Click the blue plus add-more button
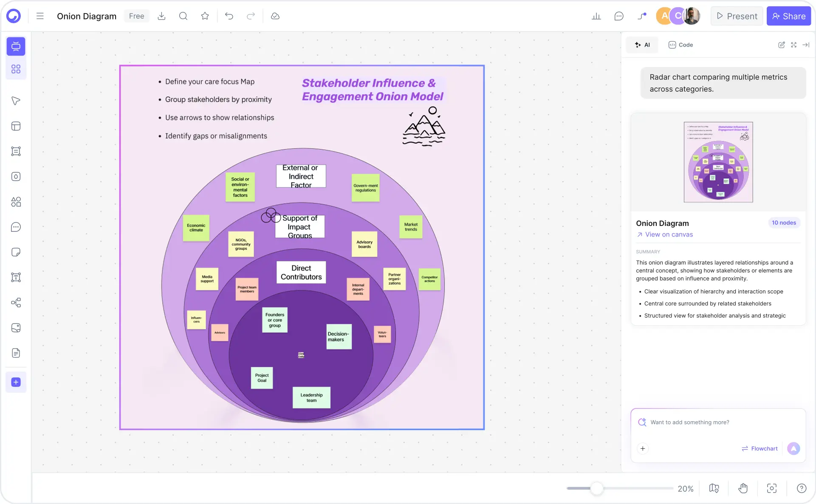816x504 pixels. [x=16, y=382]
